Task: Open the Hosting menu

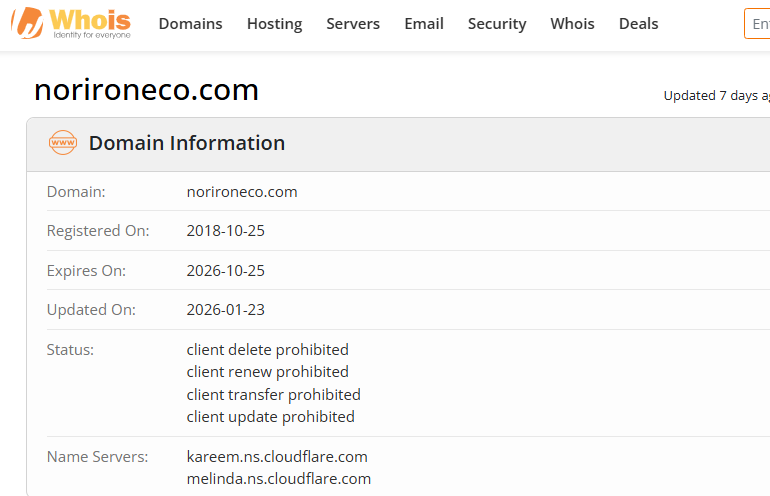Action: tap(274, 24)
